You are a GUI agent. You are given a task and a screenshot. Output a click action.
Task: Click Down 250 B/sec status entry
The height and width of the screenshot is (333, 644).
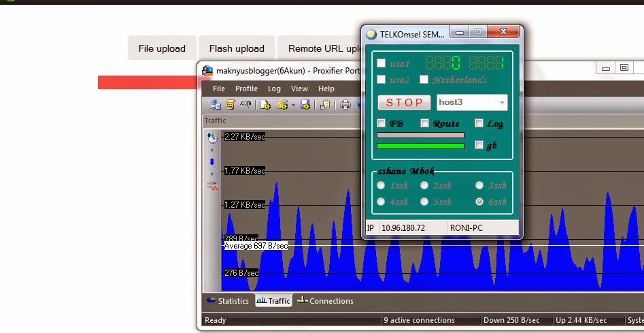click(511, 320)
